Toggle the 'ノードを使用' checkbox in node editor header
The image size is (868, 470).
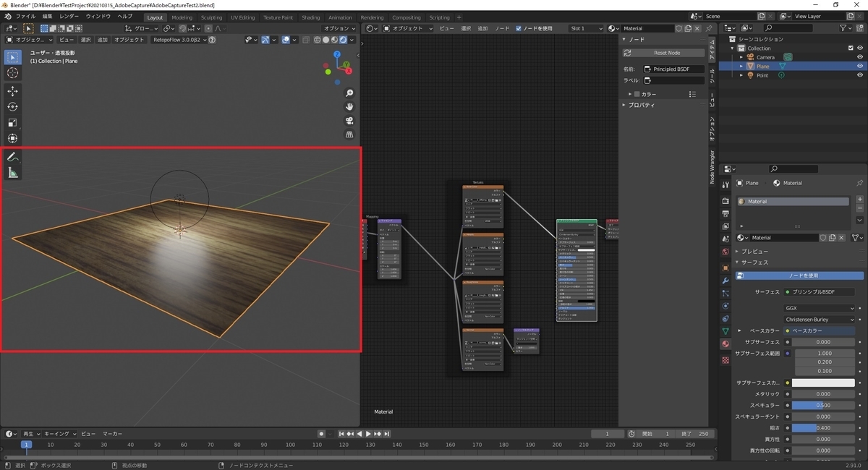pyautogui.click(x=519, y=28)
